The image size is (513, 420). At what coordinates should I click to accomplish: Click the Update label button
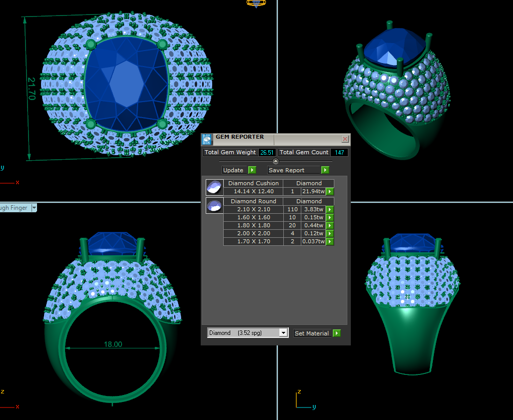click(x=233, y=170)
